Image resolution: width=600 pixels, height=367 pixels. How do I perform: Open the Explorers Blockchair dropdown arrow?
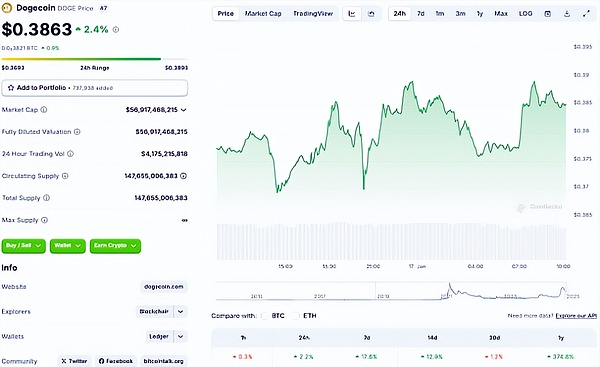181,312
